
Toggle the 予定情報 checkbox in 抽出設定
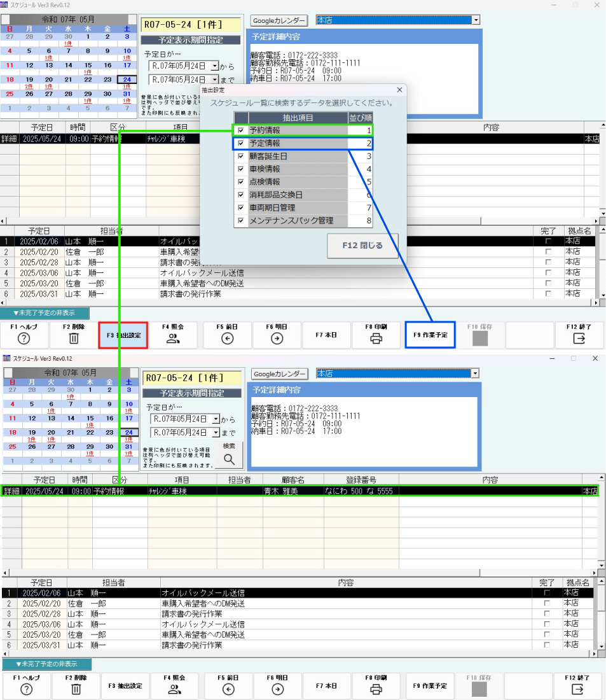point(241,143)
